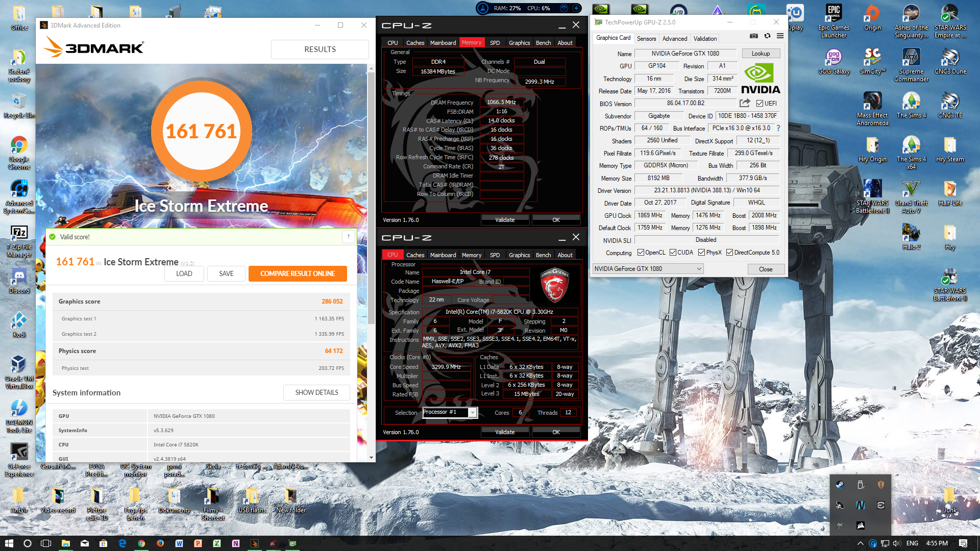Switch to Advanced tab in GPU-Z

pyautogui.click(x=674, y=39)
